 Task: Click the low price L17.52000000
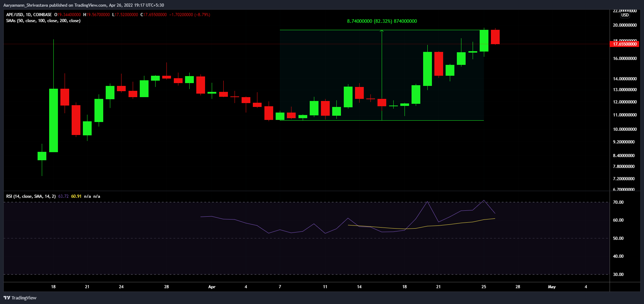coord(125,15)
